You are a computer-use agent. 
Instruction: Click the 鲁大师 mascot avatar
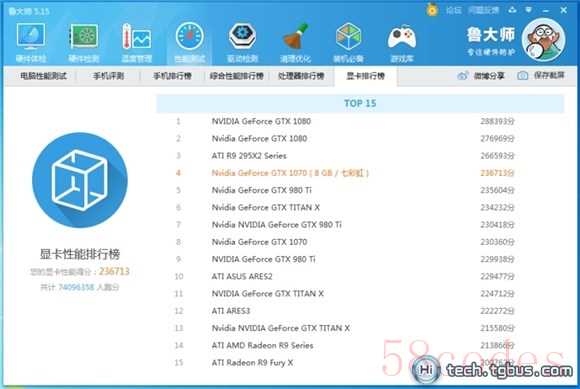point(543,40)
